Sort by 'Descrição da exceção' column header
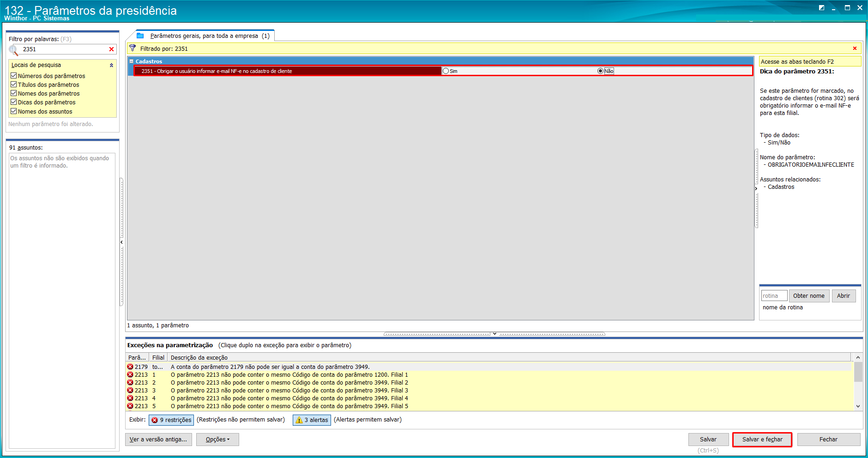The width and height of the screenshot is (868, 458). (x=509, y=357)
